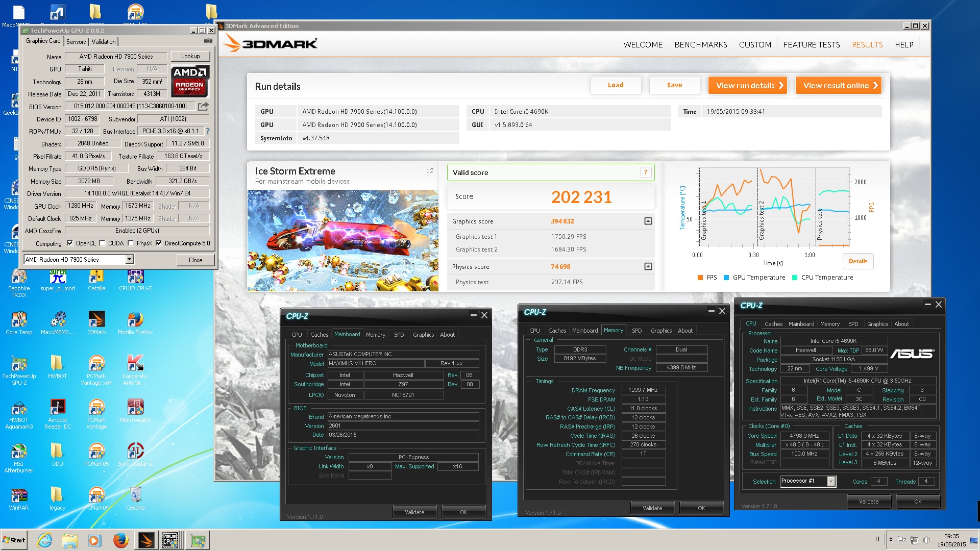Click the chart Details button
Viewport: 980px width, 551px height.
[858, 261]
